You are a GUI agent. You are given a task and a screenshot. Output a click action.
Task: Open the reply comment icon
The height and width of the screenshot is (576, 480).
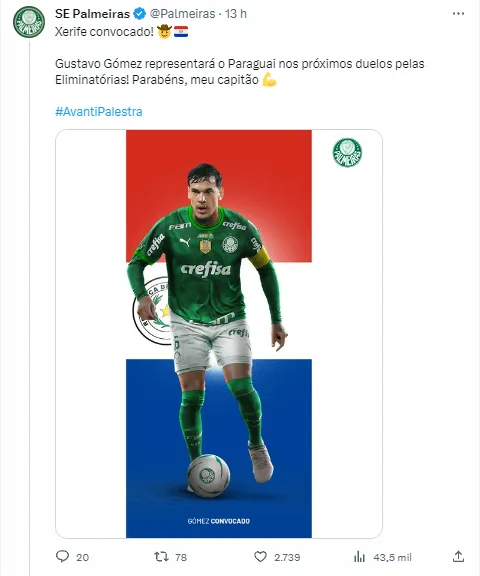[62, 556]
